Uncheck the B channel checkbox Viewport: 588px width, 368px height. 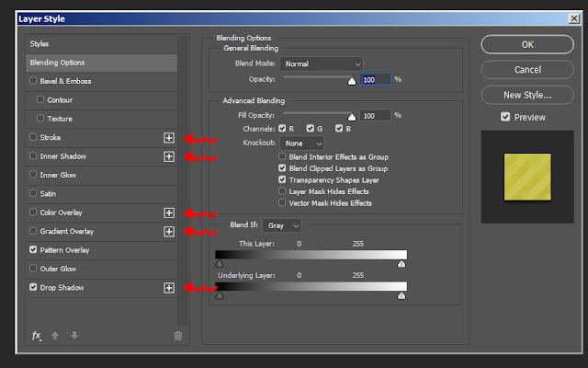coord(339,129)
